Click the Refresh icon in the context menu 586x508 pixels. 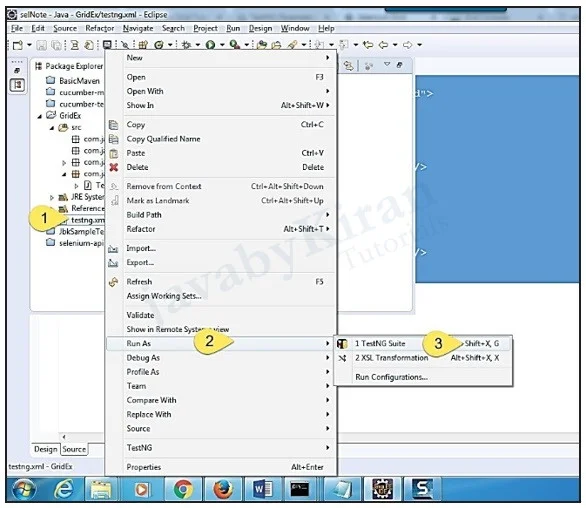[x=113, y=282]
